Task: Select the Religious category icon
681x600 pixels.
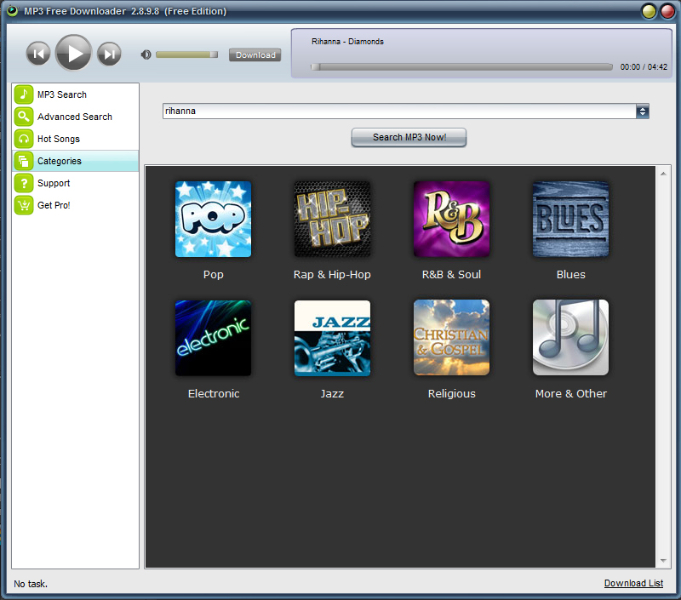Action: [451, 338]
